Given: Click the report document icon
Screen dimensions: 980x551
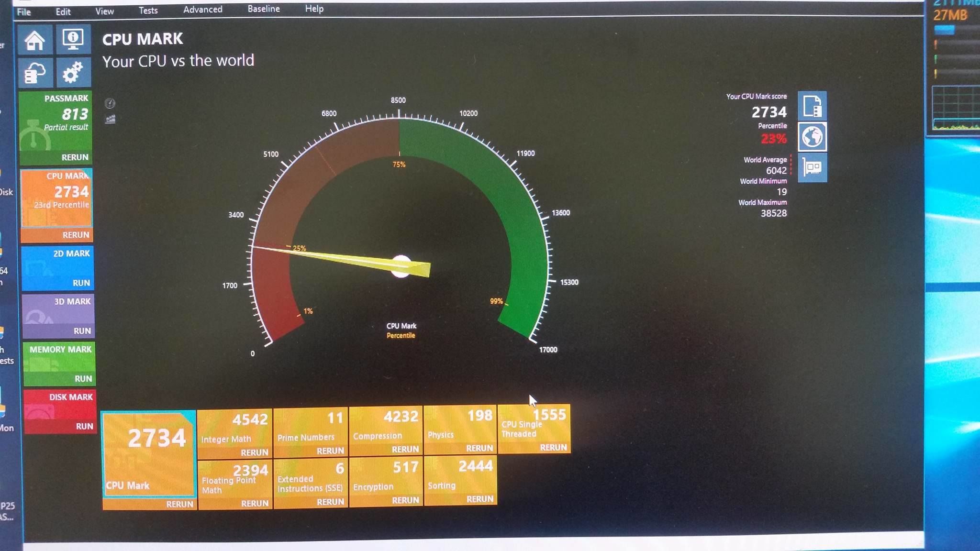Looking at the screenshot, I should click(x=813, y=106).
